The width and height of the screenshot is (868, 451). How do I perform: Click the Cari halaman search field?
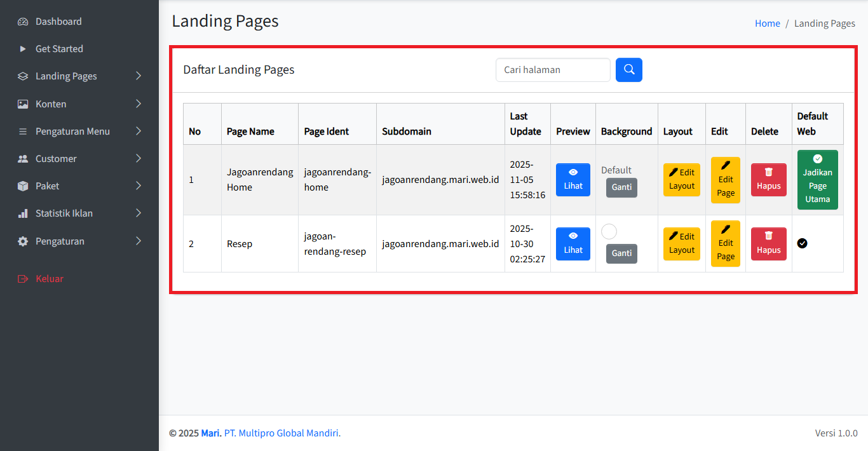[x=552, y=70]
